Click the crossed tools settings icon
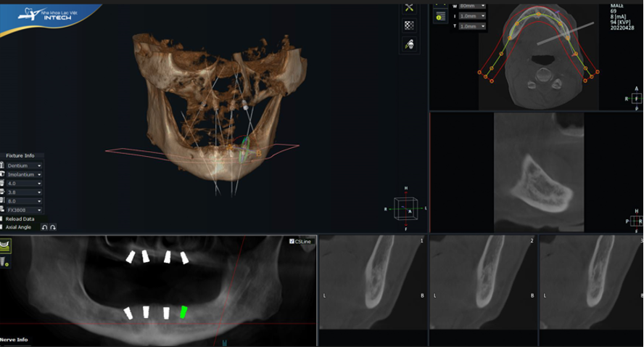The height and width of the screenshot is (347, 644). pos(409,7)
